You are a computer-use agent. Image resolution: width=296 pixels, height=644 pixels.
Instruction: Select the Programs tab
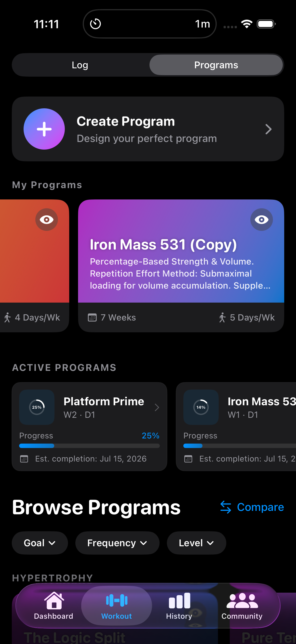(216, 65)
